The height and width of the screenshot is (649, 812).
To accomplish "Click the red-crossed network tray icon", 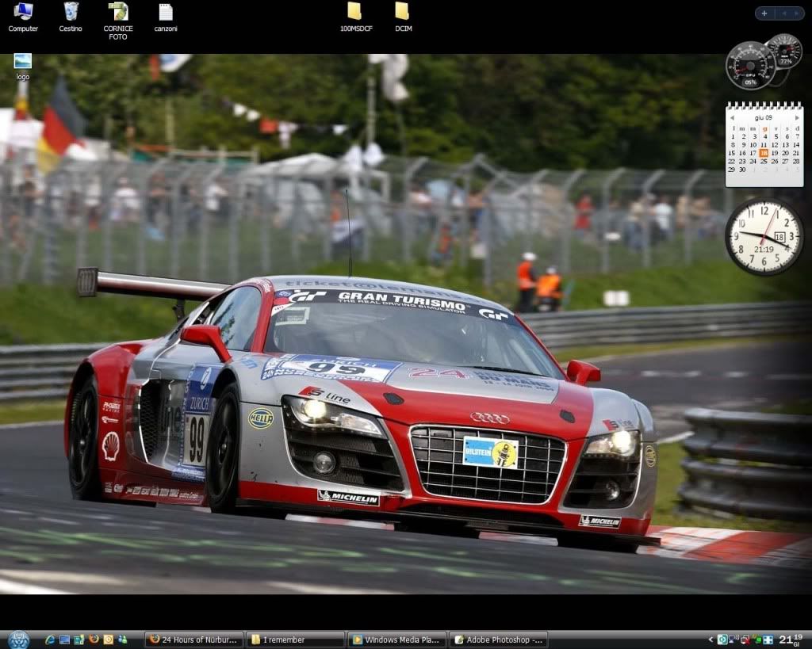I will [745, 639].
